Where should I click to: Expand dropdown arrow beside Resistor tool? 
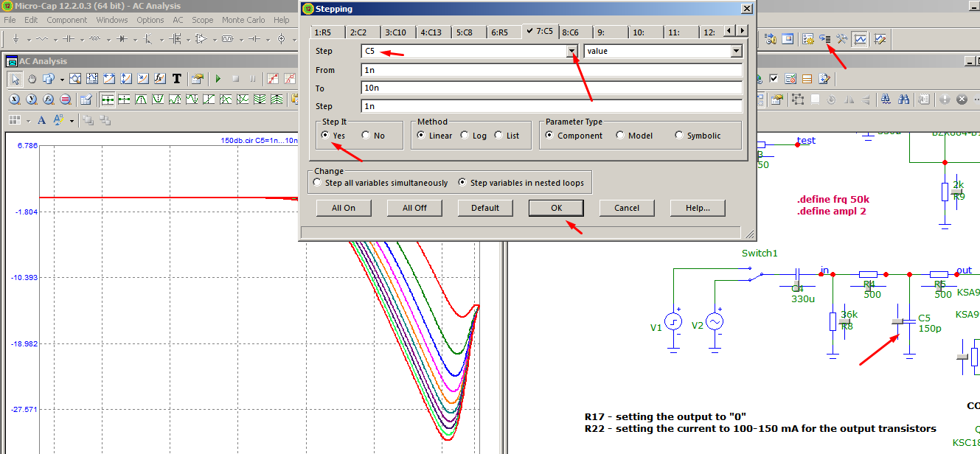click(56, 40)
